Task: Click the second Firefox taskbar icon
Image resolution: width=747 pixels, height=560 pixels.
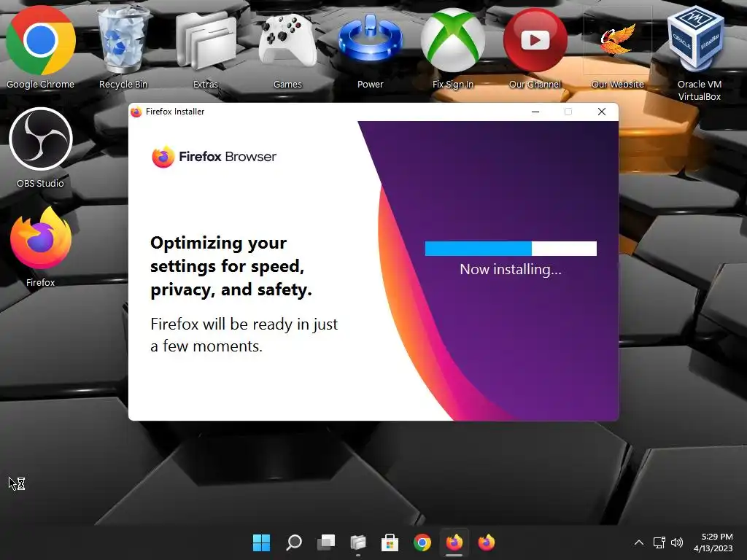Action: pos(487,542)
